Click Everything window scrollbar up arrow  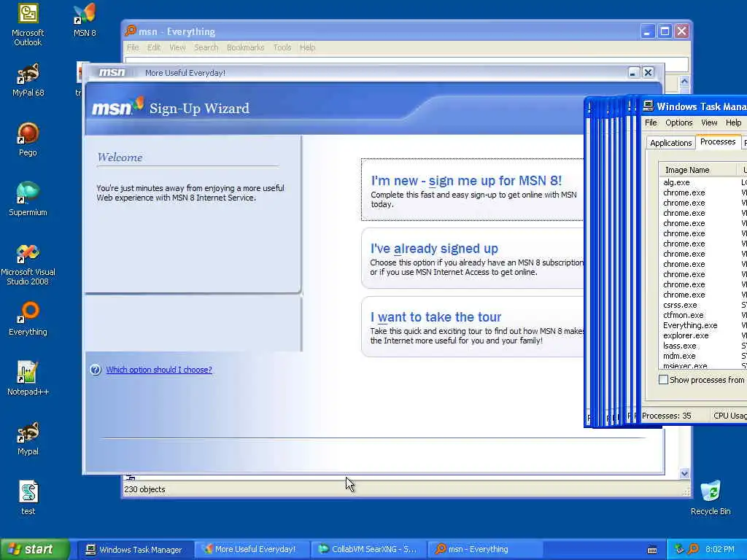tap(684, 81)
